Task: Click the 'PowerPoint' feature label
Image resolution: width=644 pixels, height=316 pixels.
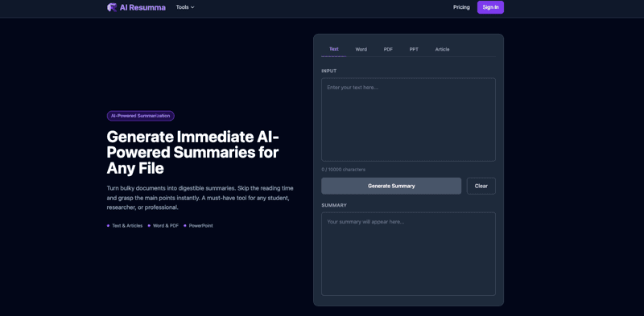Action: coord(200,226)
